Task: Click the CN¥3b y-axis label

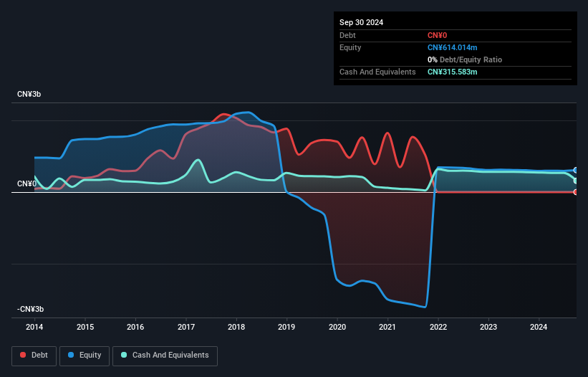Action: [29, 94]
